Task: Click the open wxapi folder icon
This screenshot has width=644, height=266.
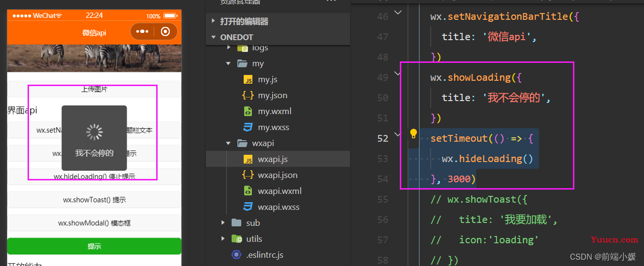Action: pyautogui.click(x=242, y=144)
